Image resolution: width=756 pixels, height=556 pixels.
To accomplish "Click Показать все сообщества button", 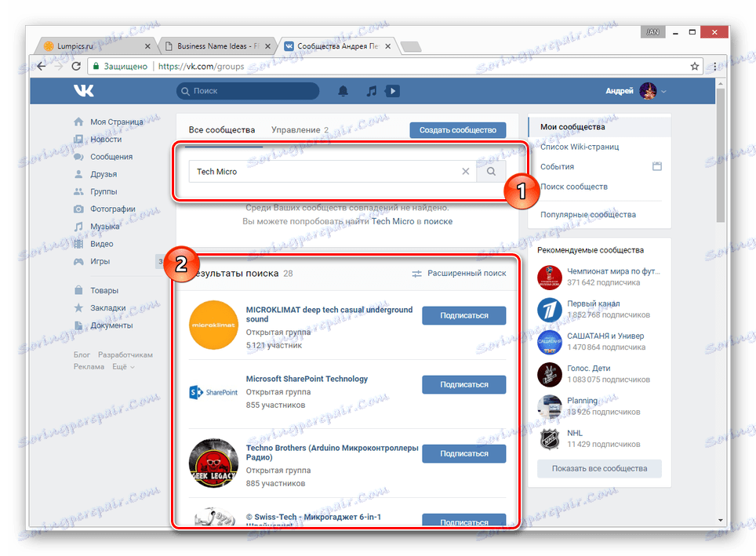I will tap(599, 468).
